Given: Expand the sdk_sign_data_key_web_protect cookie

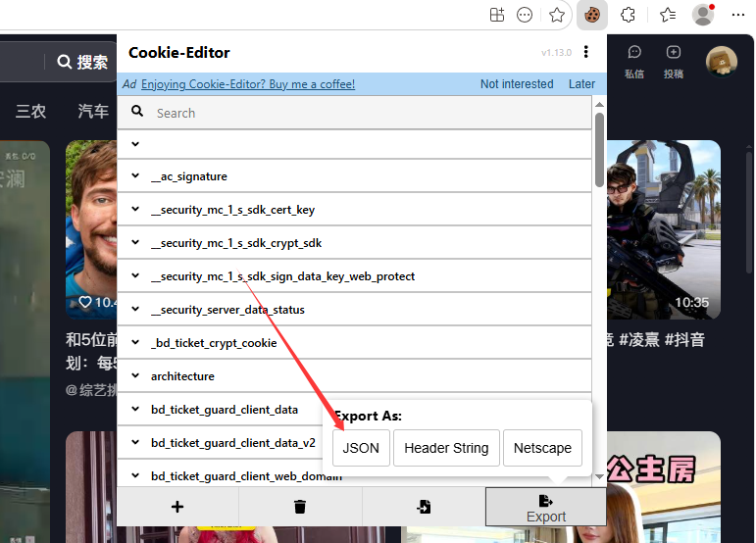Looking at the screenshot, I should pos(354,276).
